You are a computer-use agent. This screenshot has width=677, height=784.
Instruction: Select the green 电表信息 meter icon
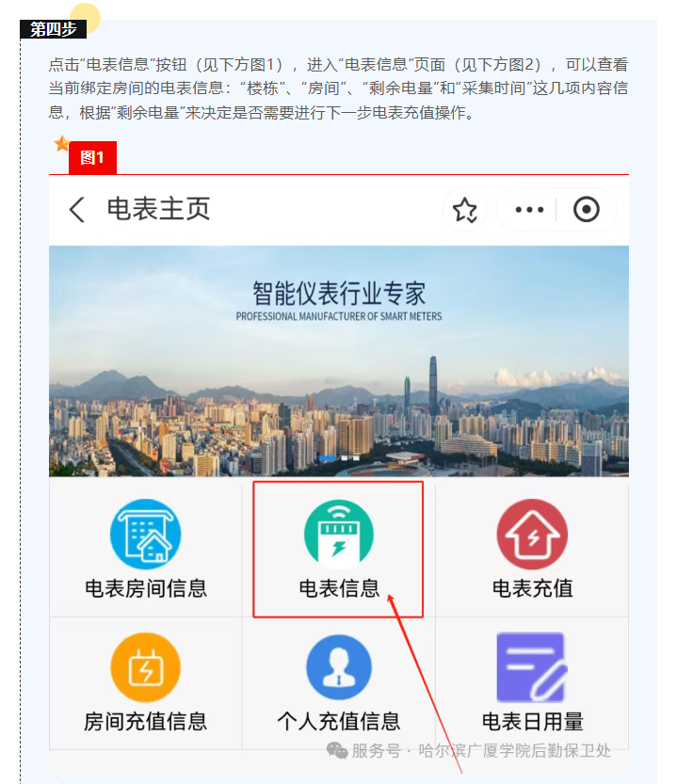(x=339, y=535)
